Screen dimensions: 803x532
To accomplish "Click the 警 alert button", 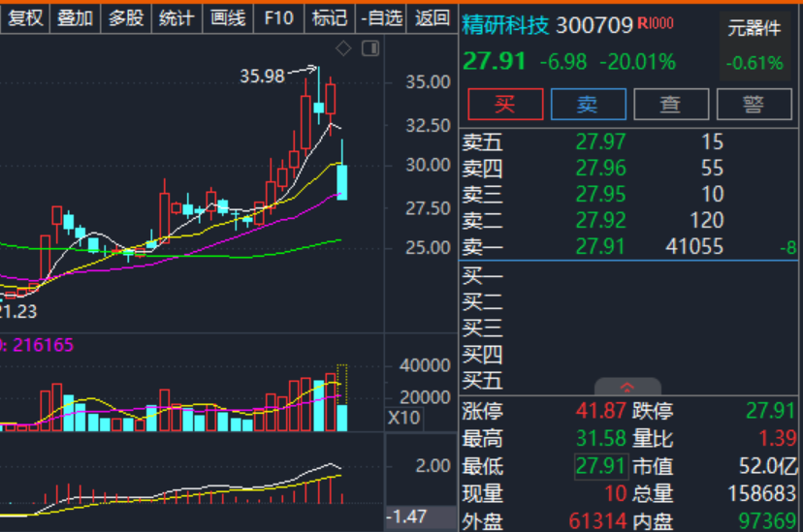I will click(x=754, y=105).
